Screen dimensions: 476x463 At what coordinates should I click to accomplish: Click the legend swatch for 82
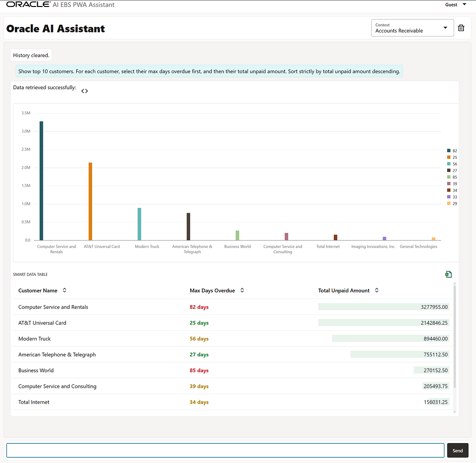(449, 150)
